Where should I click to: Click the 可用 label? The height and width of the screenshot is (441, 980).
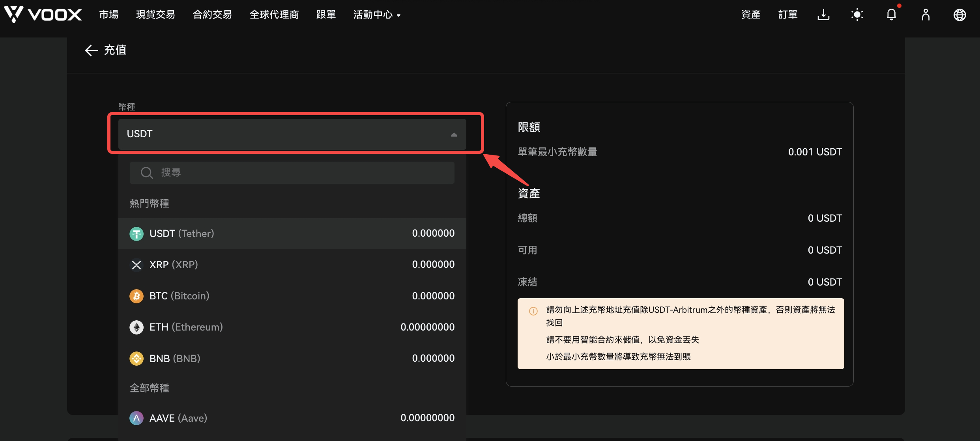point(527,250)
